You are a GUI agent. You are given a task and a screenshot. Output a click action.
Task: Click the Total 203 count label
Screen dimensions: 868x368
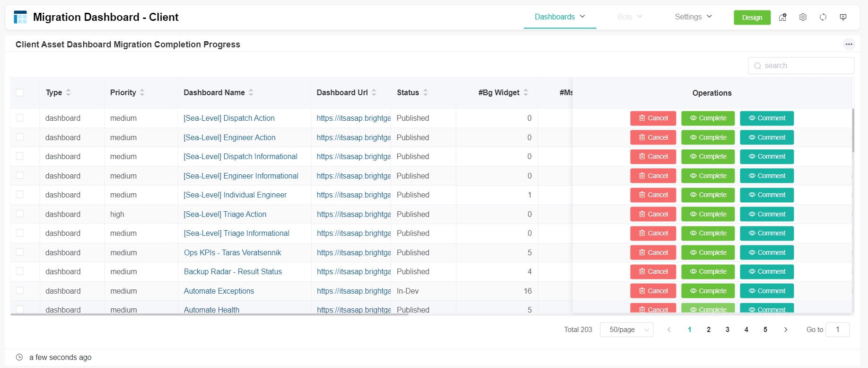(x=578, y=330)
